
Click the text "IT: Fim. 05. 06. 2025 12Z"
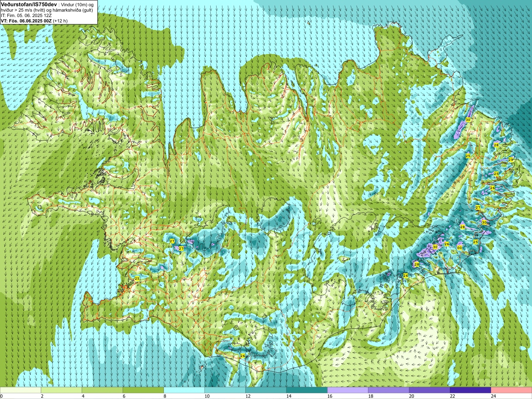pos(26,15)
